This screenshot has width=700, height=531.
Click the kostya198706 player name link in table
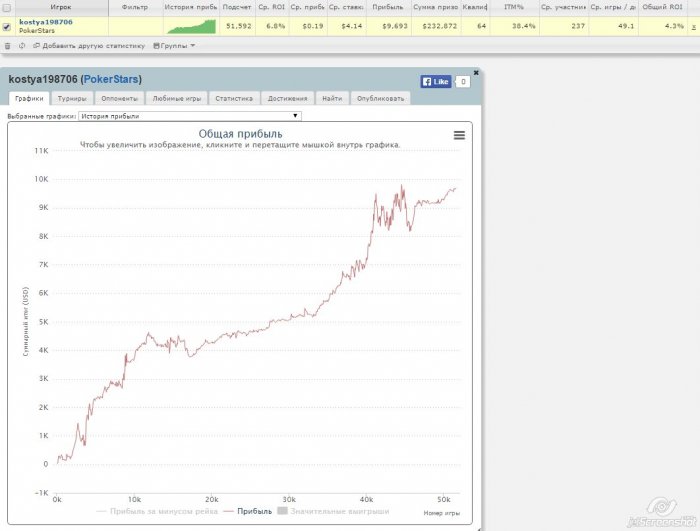click(46, 22)
